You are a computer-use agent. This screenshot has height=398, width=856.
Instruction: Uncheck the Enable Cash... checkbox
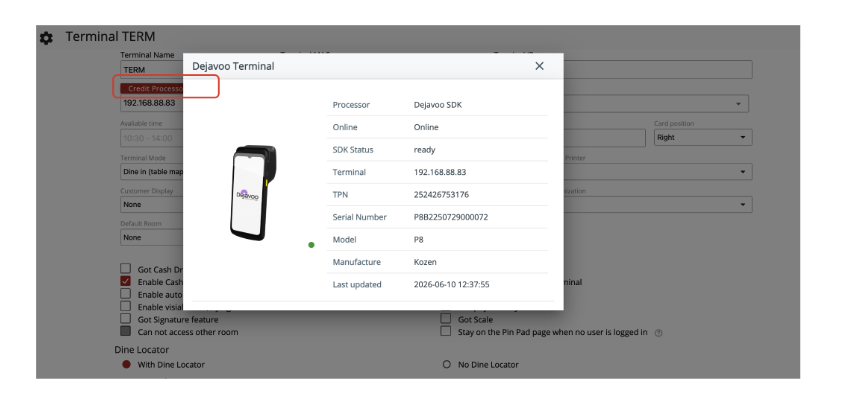click(126, 281)
